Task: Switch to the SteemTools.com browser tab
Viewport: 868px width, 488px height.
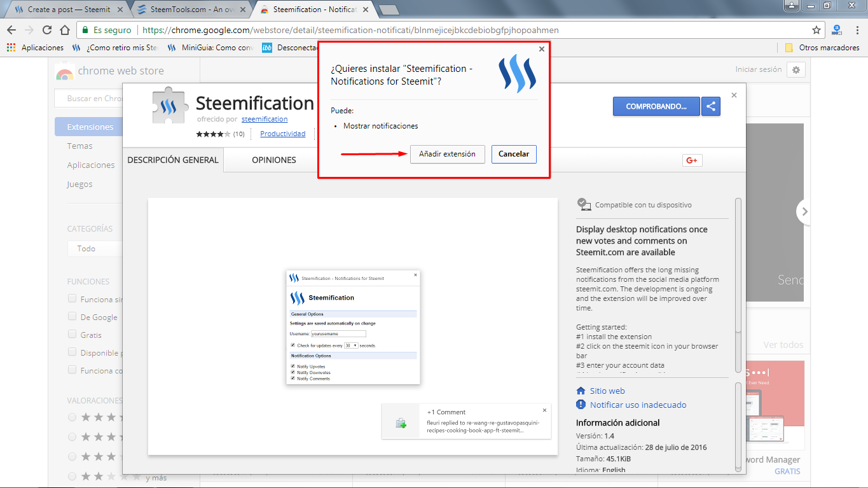Action: click(191, 10)
